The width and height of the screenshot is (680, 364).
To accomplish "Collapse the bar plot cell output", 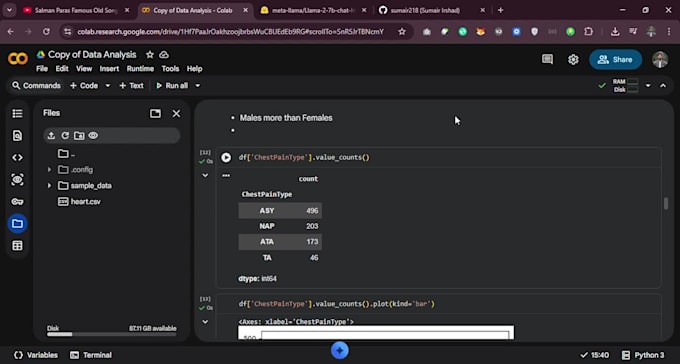I will point(205,322).
